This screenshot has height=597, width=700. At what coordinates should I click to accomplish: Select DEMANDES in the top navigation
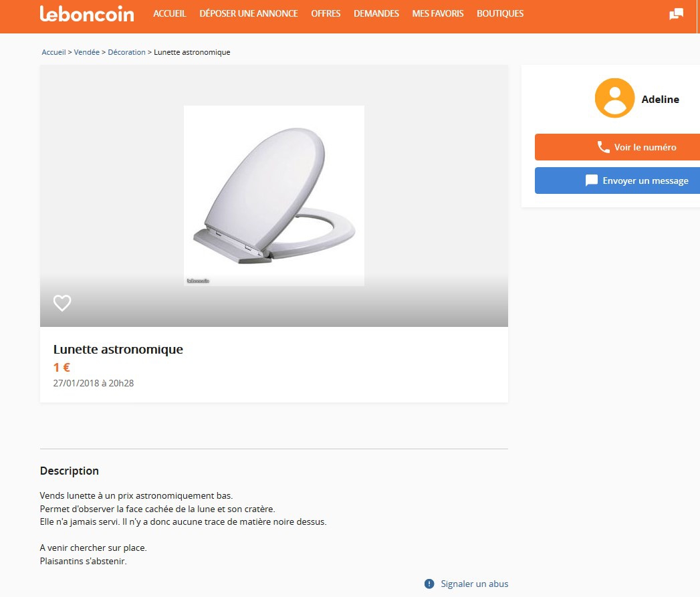376,13
